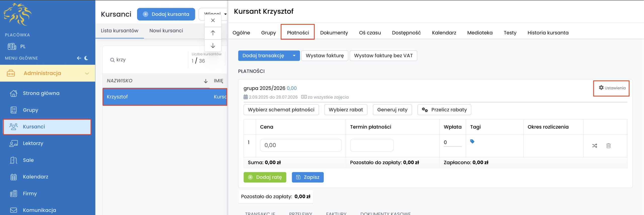The height and width of the screenshot is (215, 644).
Task: Open Lektorzy in the sidebar
Action: pos(33,143)
